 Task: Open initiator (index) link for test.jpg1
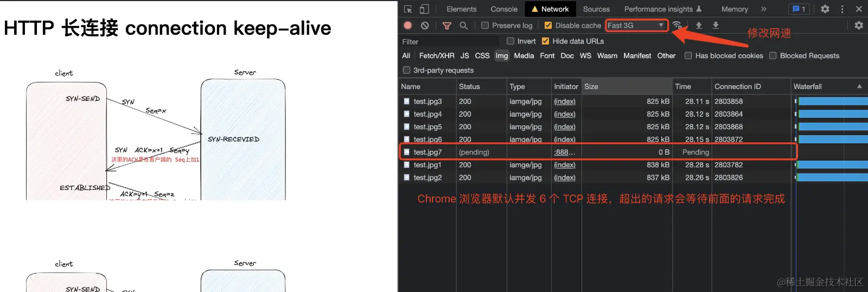tap(565, 165)
